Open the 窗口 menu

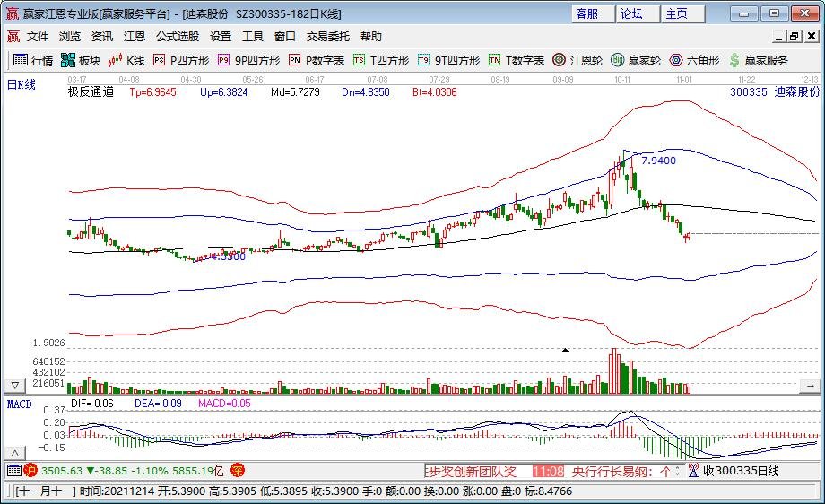(284, 36)
